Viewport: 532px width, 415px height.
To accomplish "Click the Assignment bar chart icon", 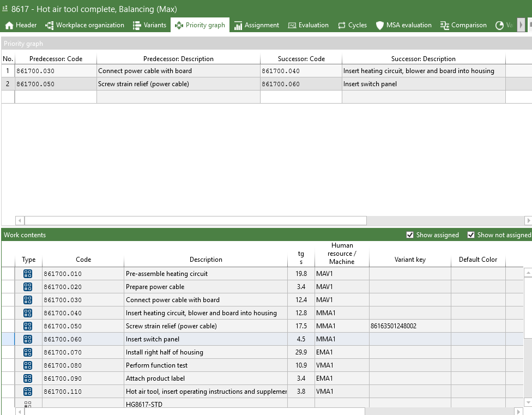I will (x=238, y=26).
